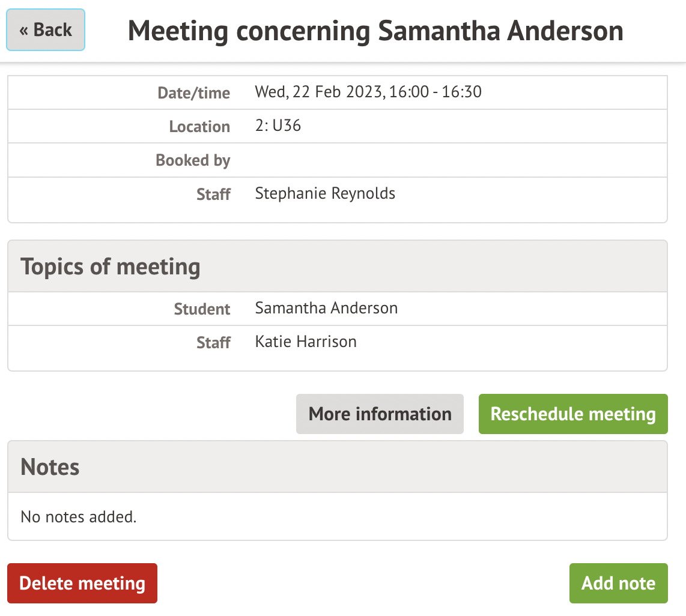The height and width of the screenshot is (616, 686).
Task: Click the Topics of meeting header
Action: 111,267
